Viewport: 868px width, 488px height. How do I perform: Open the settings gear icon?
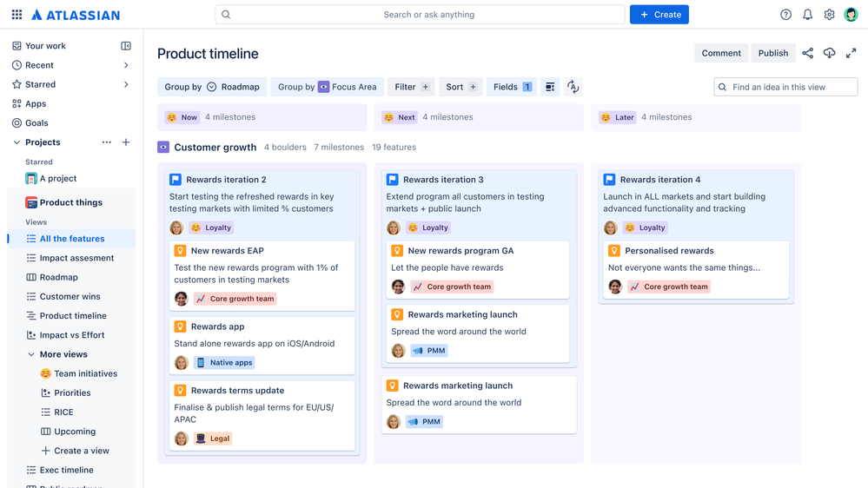tap(829, 15)
